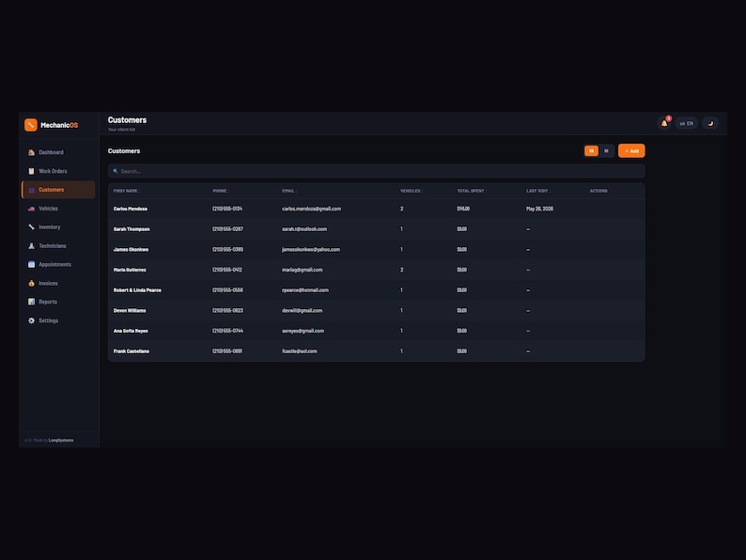746x560 pixels.
Task: Open Work Orders from the sidebar
Action: pyautogui.click(x=58, y=171)
